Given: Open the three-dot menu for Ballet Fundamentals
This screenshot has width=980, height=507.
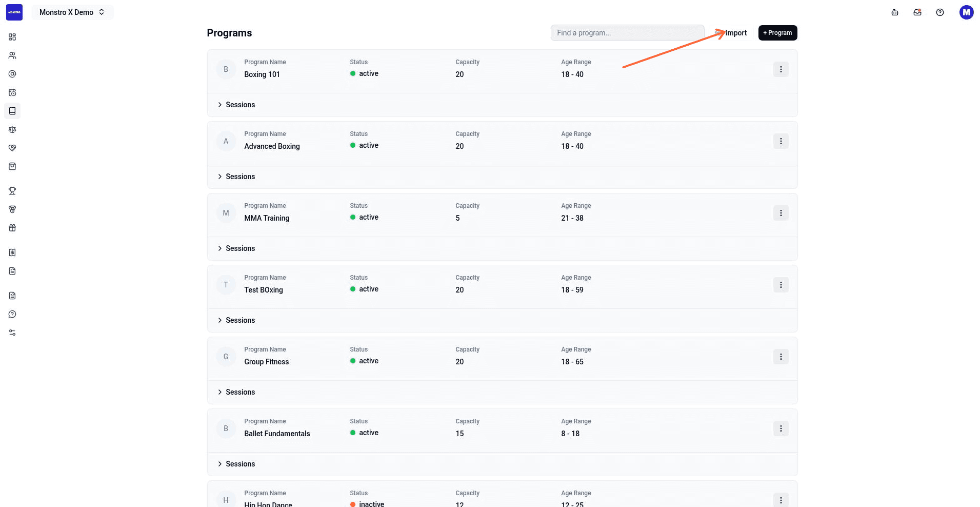Looking at the screenshot, I should tap(781, 428).
